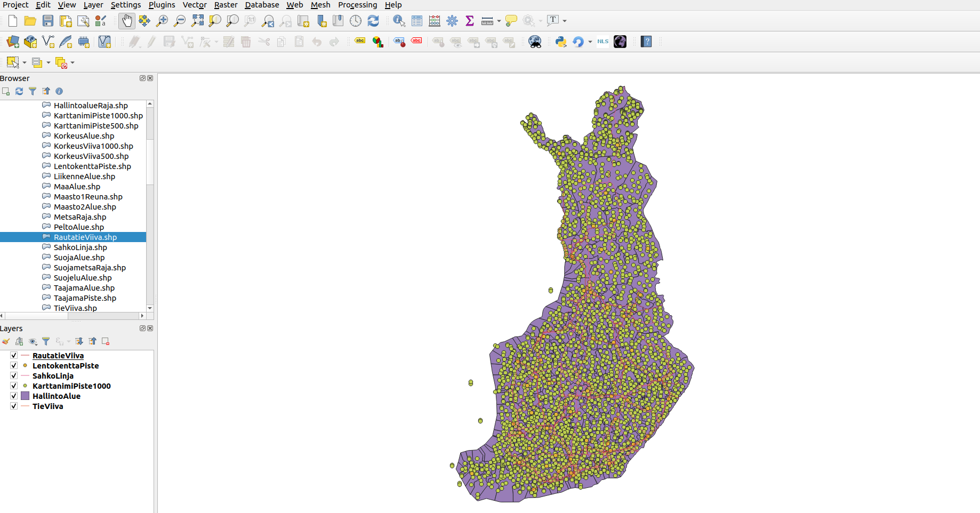The width and height of the screenshot is (980, 513).
Task: Open the Python console icon
Action: 560,42
